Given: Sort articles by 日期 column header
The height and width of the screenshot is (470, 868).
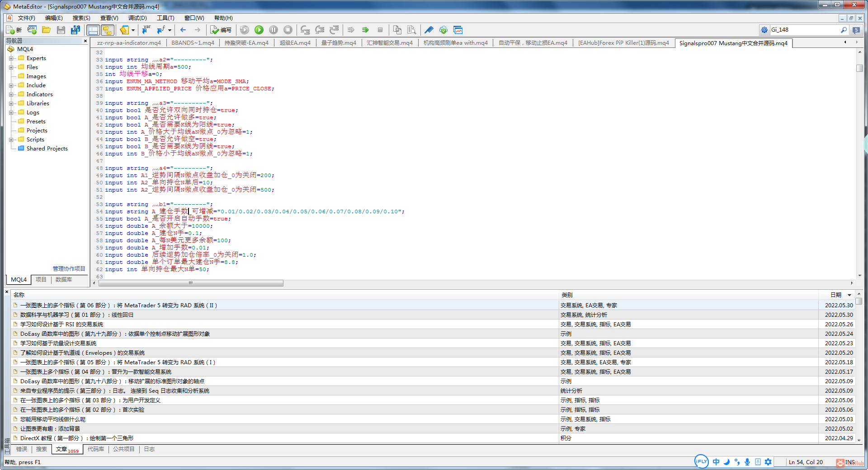Looking at the screenshot, I should (836, 295).
